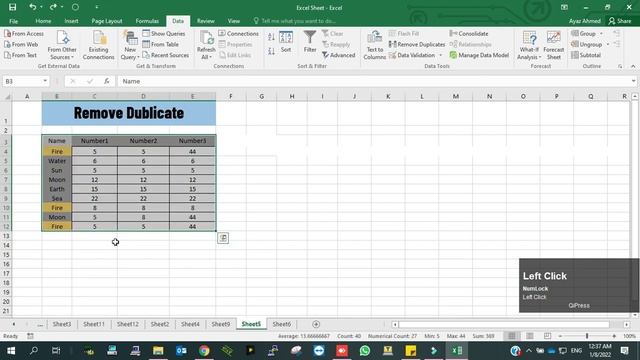640x360 pixels.
Task: Open the Name Box dropdown
Action: (x=45, y=81)
